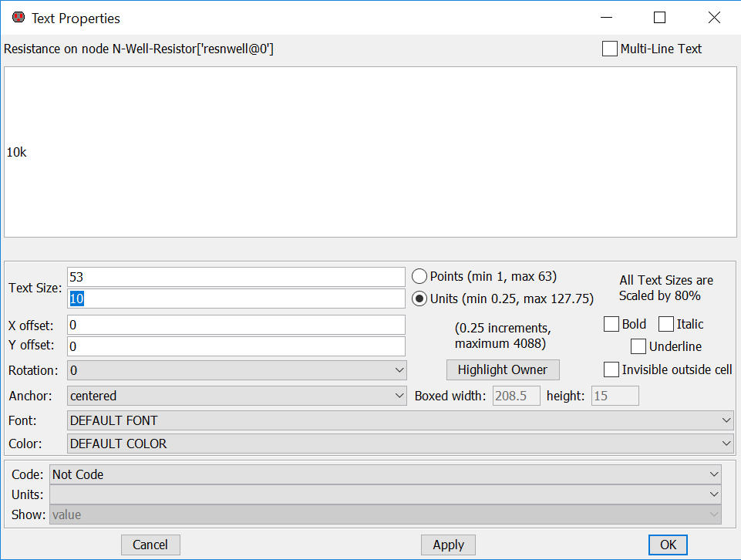Enable the Multi-Line Text checkbox
741x560 pixels.
[610, 49]
